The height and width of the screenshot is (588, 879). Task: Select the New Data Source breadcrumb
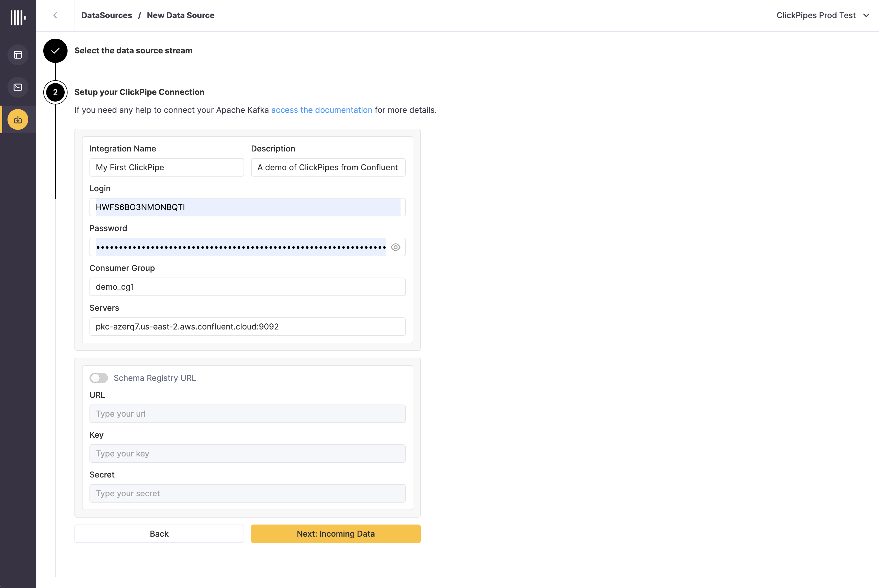click(x=180, y=15)
